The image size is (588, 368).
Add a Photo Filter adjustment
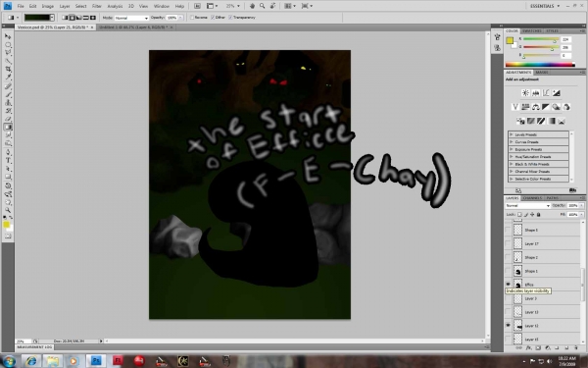click(556, 107)
